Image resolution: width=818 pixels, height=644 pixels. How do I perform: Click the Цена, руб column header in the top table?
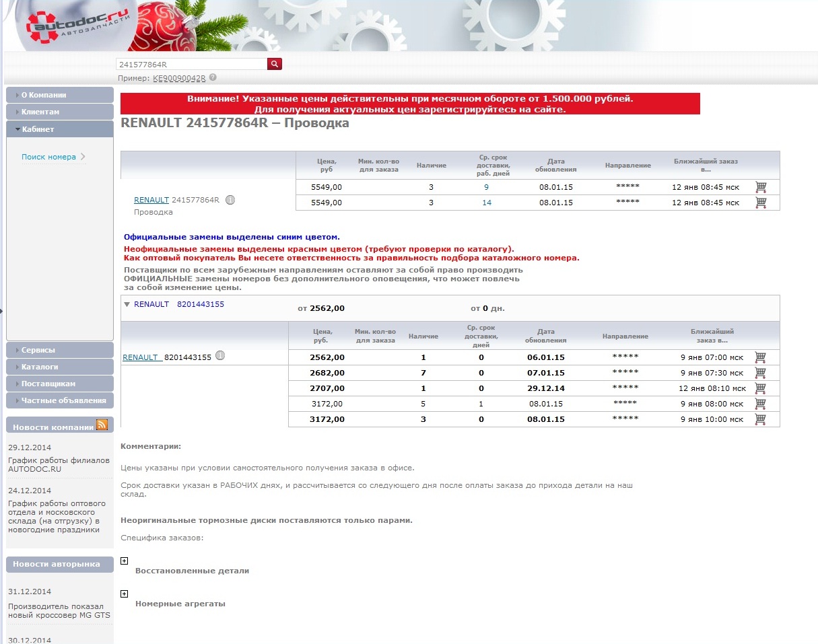(327, 166)
